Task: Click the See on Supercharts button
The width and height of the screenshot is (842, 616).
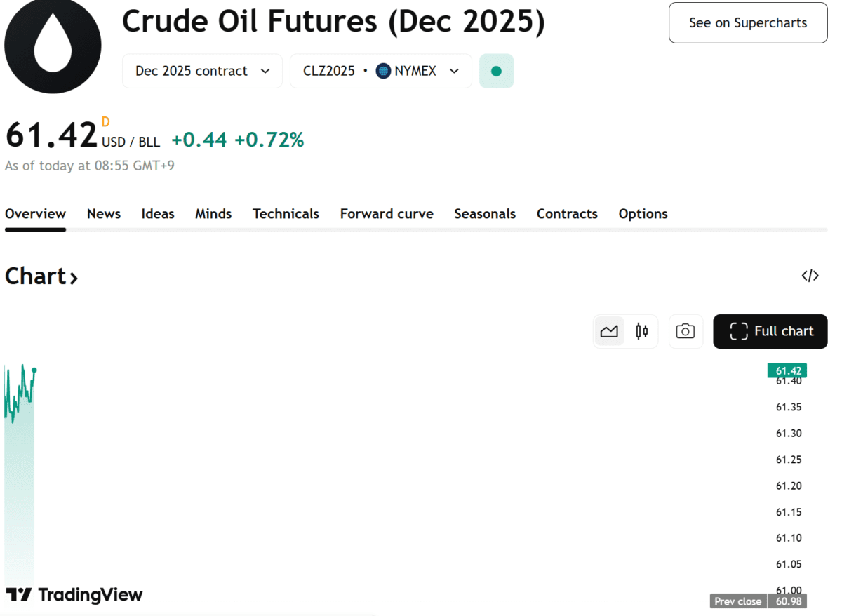Action: point(747,22)
